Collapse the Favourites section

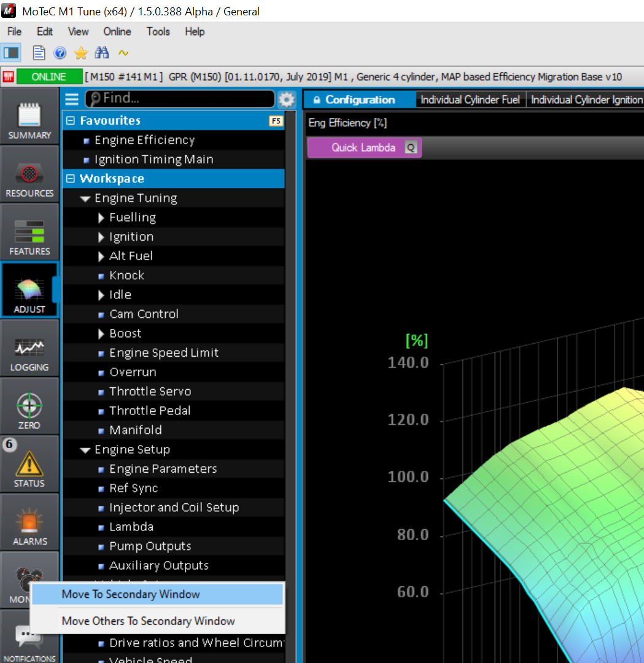[71, 121]
